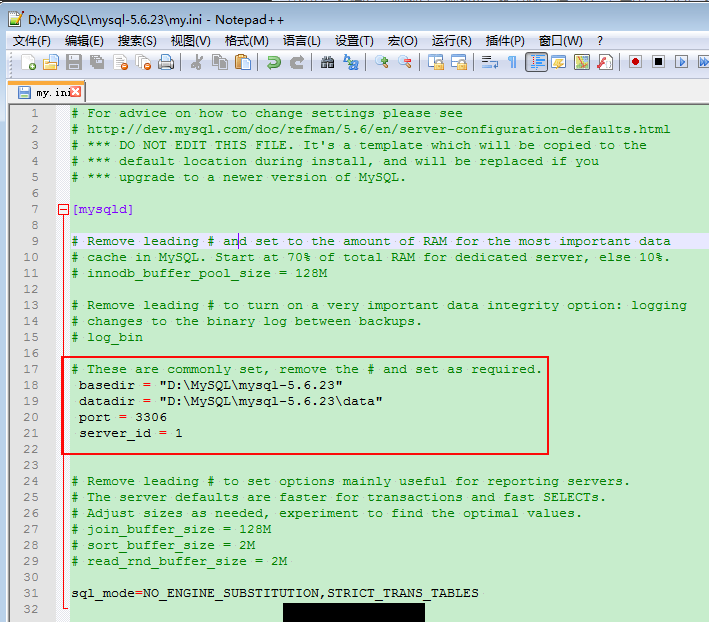
Task: Toggle synchronize horizontal scrolling icon
Action: coord(459,62)
